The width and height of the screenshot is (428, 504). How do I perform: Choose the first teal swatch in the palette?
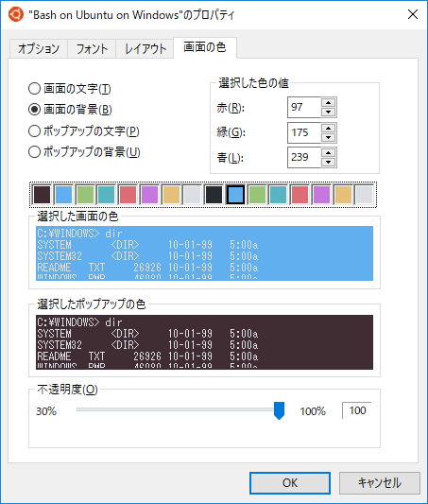pos(106,195)
